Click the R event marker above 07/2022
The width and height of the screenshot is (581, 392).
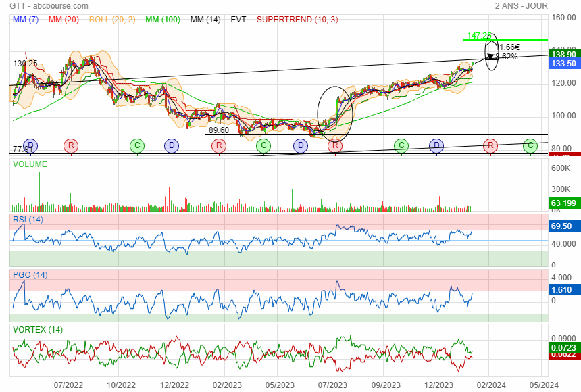(x=71, y=145)
